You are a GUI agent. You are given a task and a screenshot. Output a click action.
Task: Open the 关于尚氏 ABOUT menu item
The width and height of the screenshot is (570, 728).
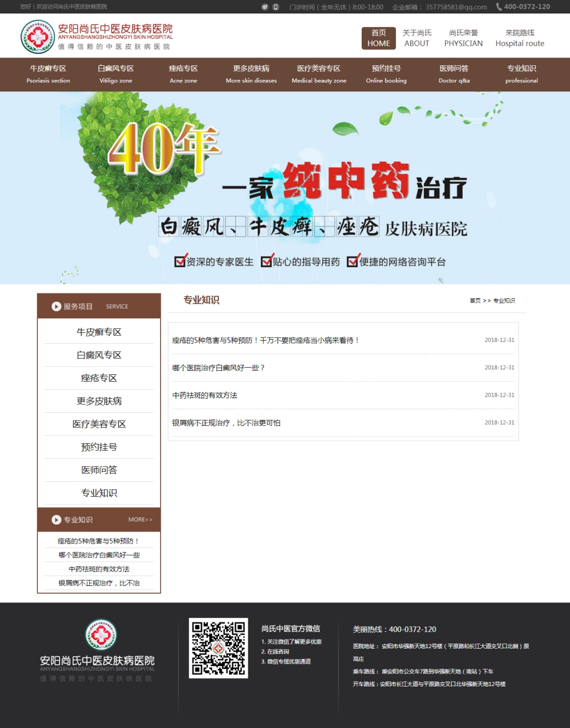point(417,37)
